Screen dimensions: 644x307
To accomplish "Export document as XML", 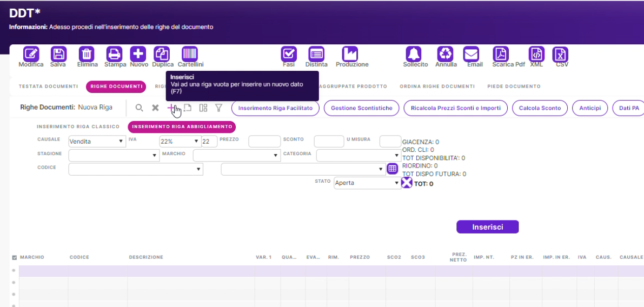I will (536, 54).
